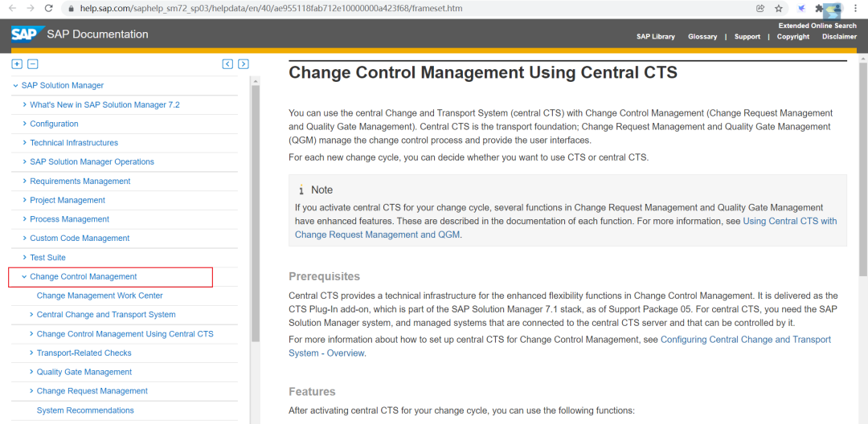Screen dimensions: 868x424
Task: Click the navigation tree scrollbar
Action: pyautogui.click(x=256, y=213)
